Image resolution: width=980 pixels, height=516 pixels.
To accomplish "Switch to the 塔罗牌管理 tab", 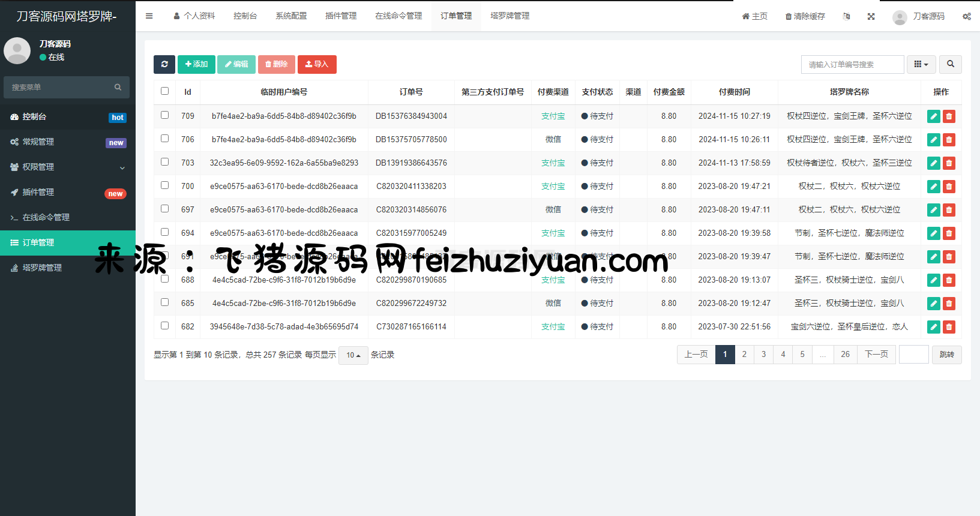I will click(x=510, y=16).
